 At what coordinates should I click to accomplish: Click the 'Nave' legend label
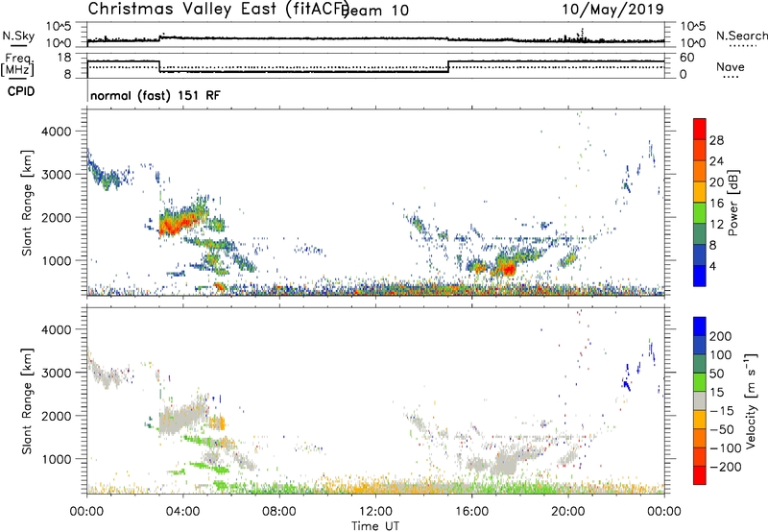[x=731, y=67]
